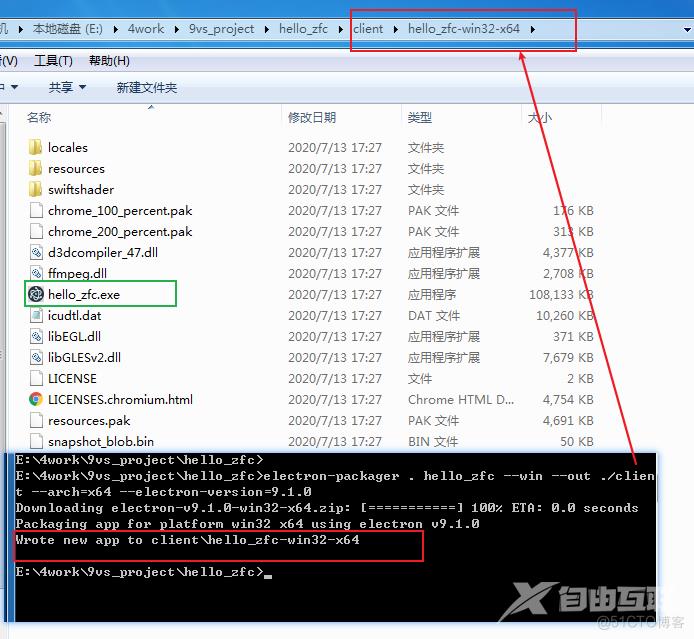Click the 108,133 KB size cell

(x=561, y=295)
